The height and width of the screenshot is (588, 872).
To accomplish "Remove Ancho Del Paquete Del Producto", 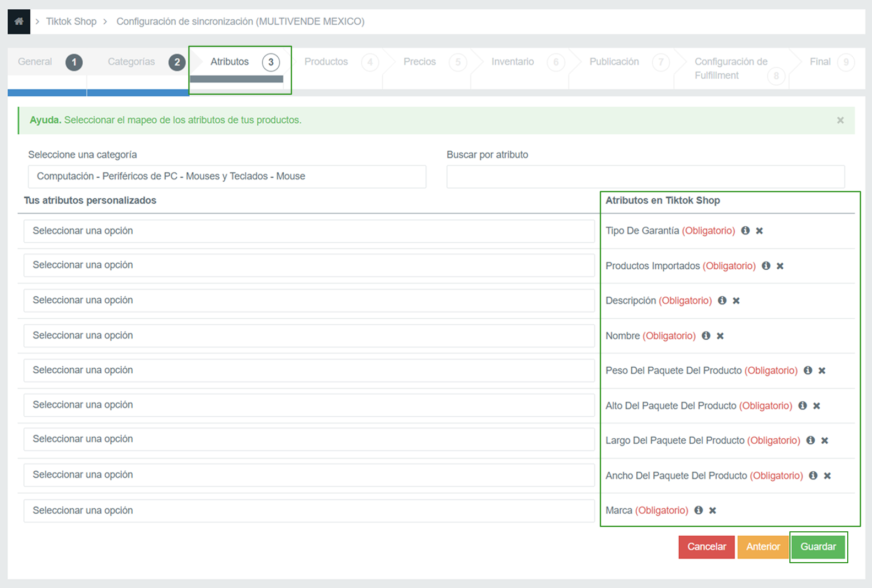I will click(x=827, y=476).
